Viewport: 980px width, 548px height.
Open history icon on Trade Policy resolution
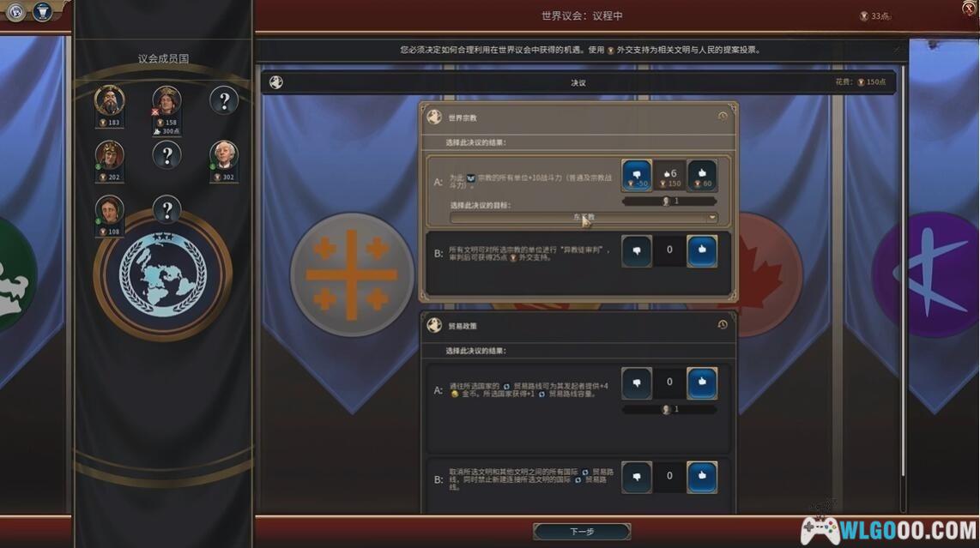tap(723, 324)
